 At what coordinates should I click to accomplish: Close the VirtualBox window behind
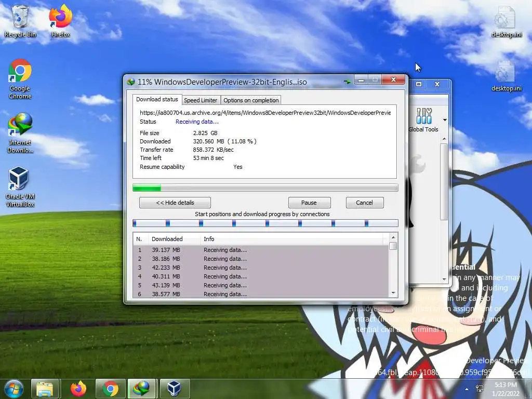pyautogui.click(x=437, y=84)
